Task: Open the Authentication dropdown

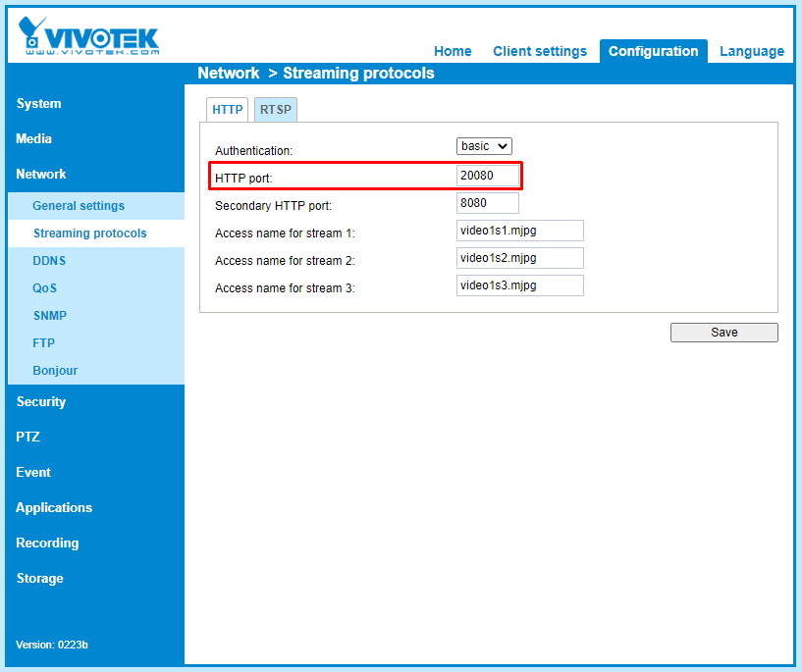Action: (x=483, y=145)
